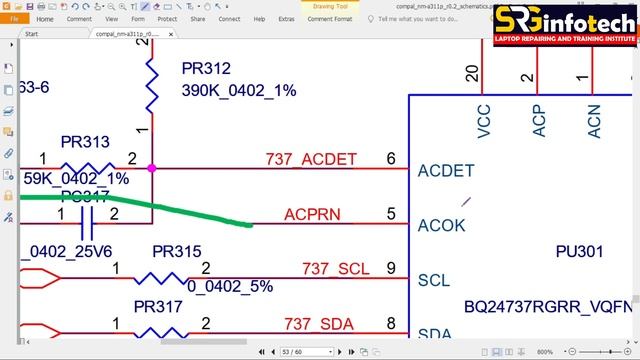Open the Comment Format ribbon tab
Image resolution: width=640 pixels, height=360 pixels.
click(x=330, y=19)
